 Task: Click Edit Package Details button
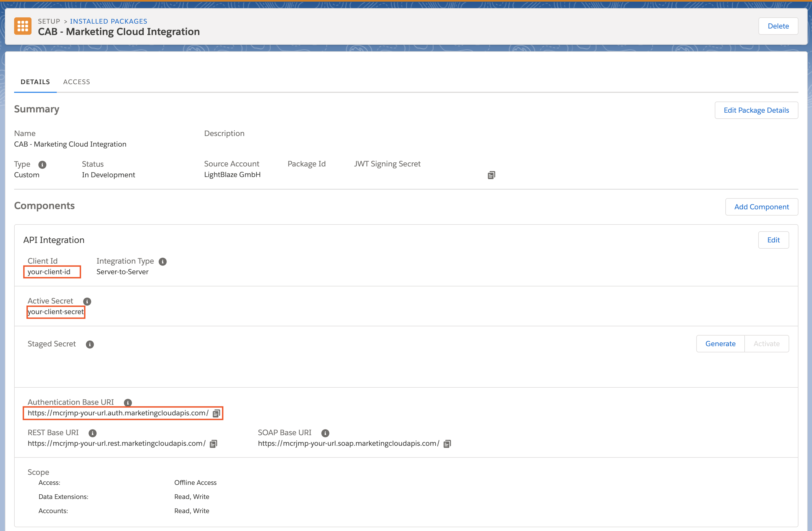756,110
